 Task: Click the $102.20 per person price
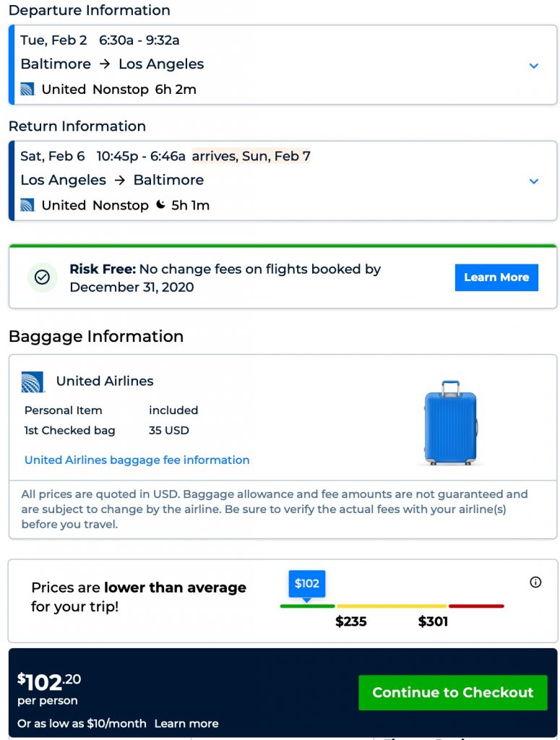[x=48, y=683]
